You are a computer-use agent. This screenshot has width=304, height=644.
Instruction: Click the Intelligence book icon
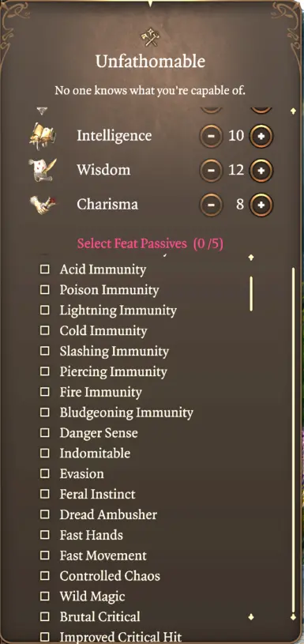tap(43, 136)
